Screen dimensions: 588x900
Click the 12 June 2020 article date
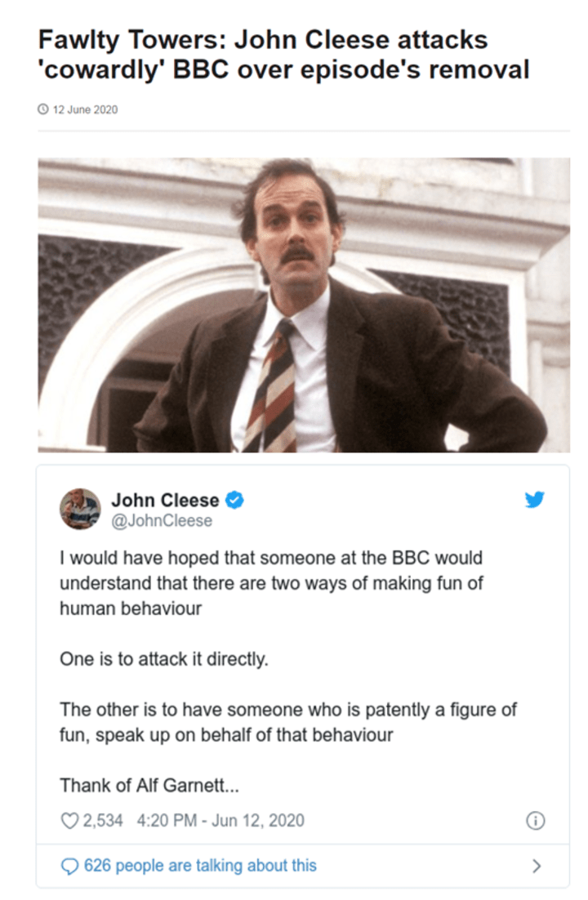click(85, 109)
